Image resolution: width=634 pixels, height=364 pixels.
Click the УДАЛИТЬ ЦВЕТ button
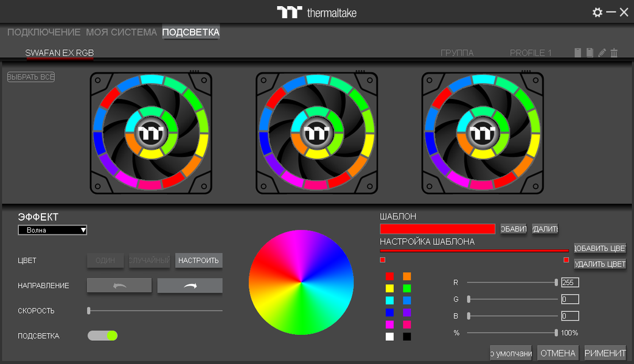[600, 264]
